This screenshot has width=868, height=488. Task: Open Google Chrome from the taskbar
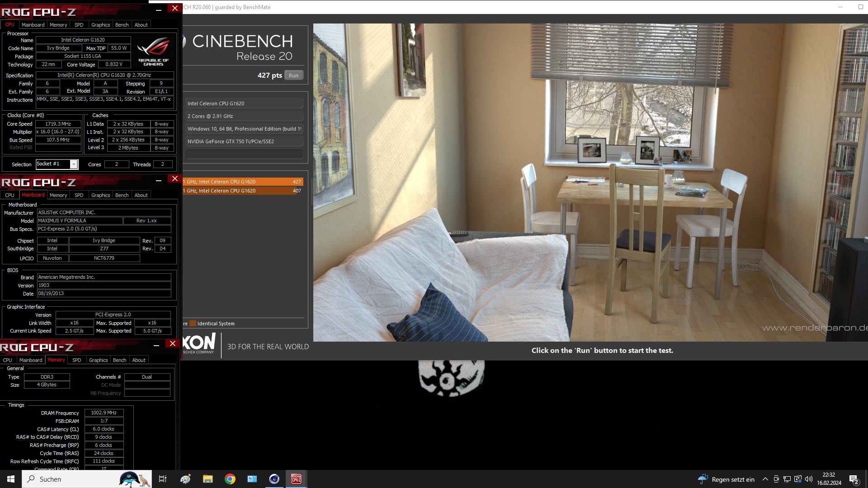pos(230,479)
